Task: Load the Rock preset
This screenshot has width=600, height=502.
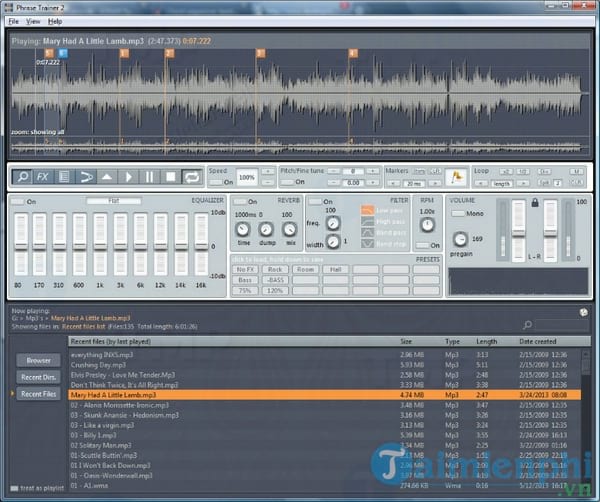Action: tap(276, 270)
